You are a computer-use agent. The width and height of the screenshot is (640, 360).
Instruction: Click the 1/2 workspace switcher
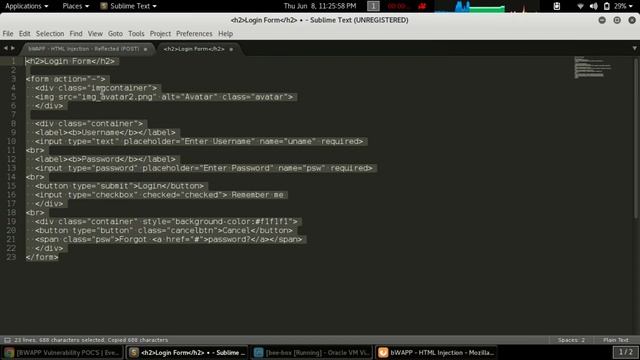click(x=625, y=352)
